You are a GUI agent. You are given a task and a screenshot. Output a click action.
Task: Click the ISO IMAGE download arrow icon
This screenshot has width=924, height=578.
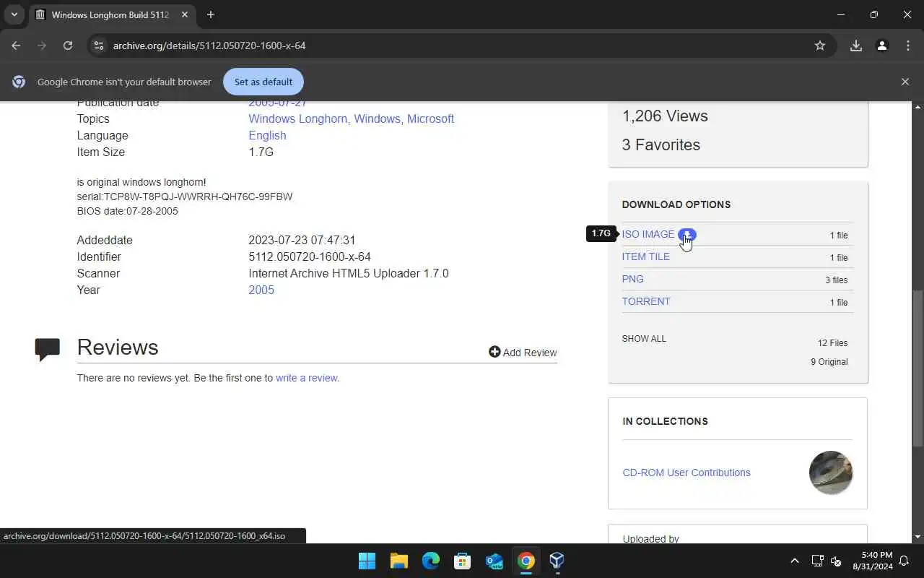(x=687, y=235)
